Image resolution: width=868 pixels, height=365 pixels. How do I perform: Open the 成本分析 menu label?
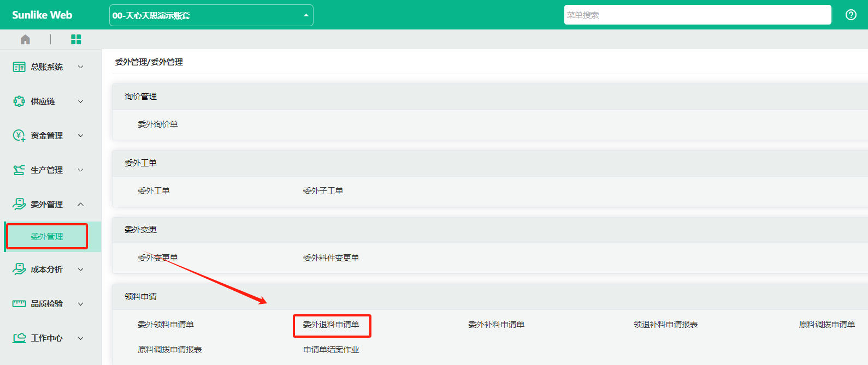pyautogui.click(x=47, y=270)
